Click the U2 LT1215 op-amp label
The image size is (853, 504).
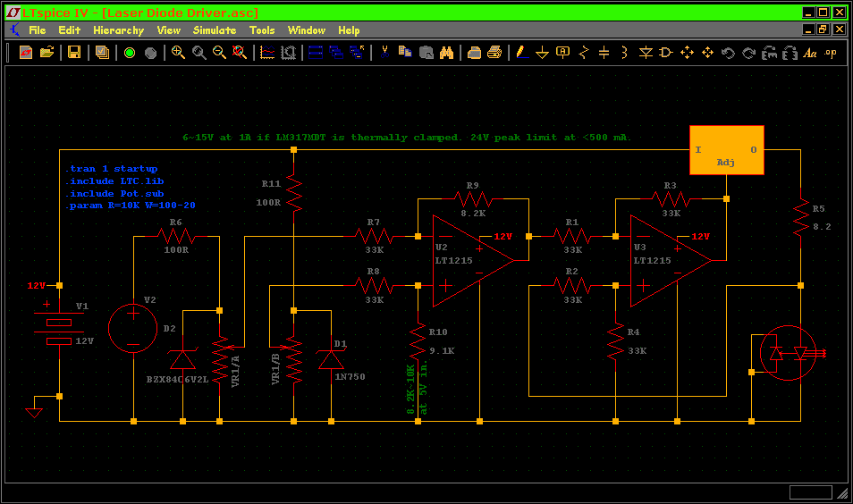pyautogui.click(x=453, y=260)
